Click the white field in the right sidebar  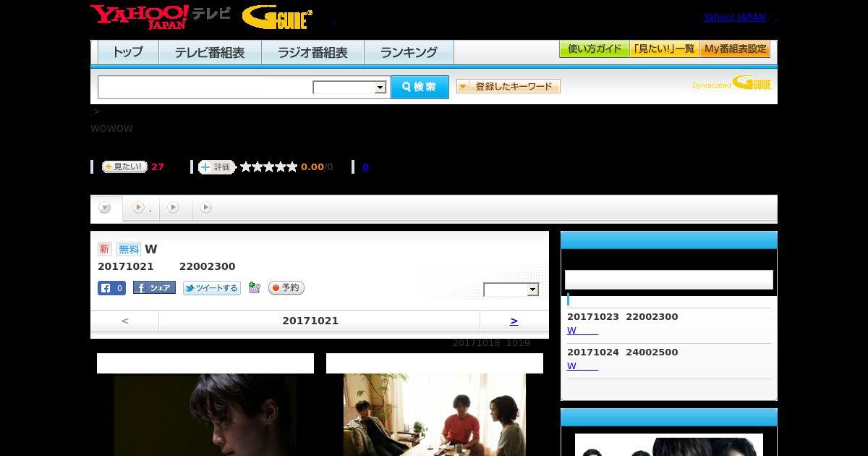click(669, 279)
